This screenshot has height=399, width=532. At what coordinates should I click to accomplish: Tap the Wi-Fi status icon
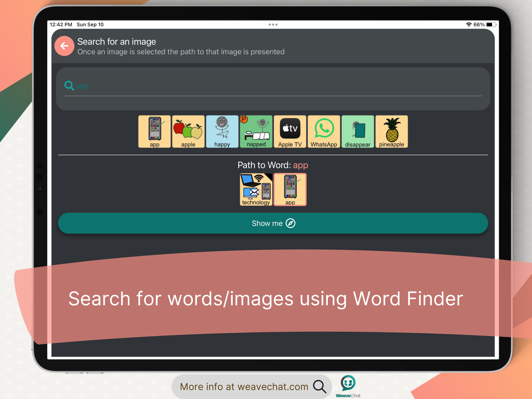point(469,25)
